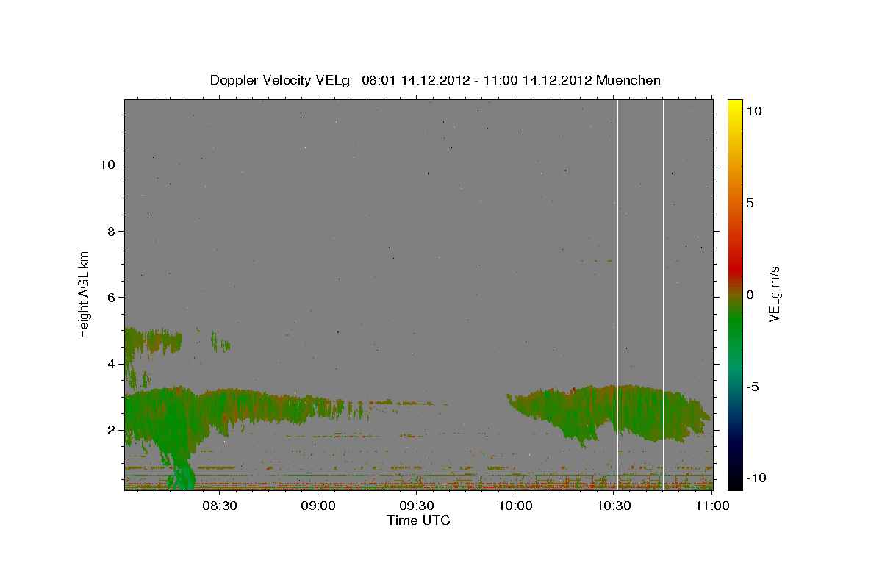
Task: Click the 09:30 time tick label
Action: [x=417, y=506]
